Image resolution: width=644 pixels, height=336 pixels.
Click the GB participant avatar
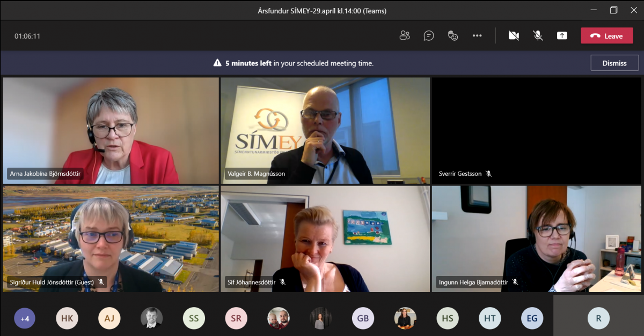363,318
